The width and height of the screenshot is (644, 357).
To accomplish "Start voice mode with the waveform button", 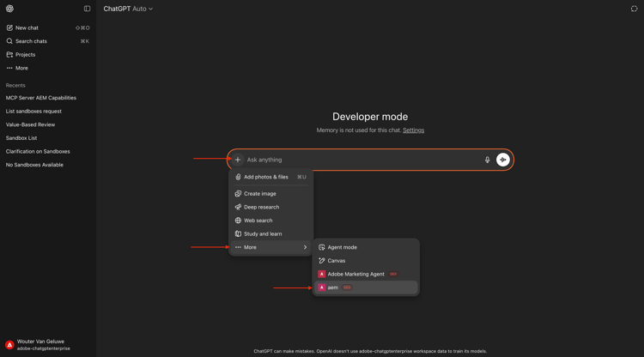I will (x=502, y=160).
